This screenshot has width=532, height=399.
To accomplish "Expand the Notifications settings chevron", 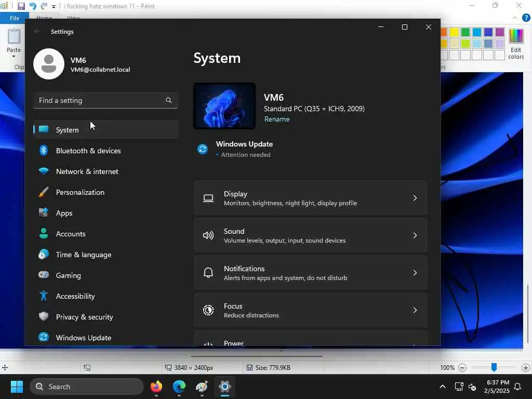I will point(415,272).
